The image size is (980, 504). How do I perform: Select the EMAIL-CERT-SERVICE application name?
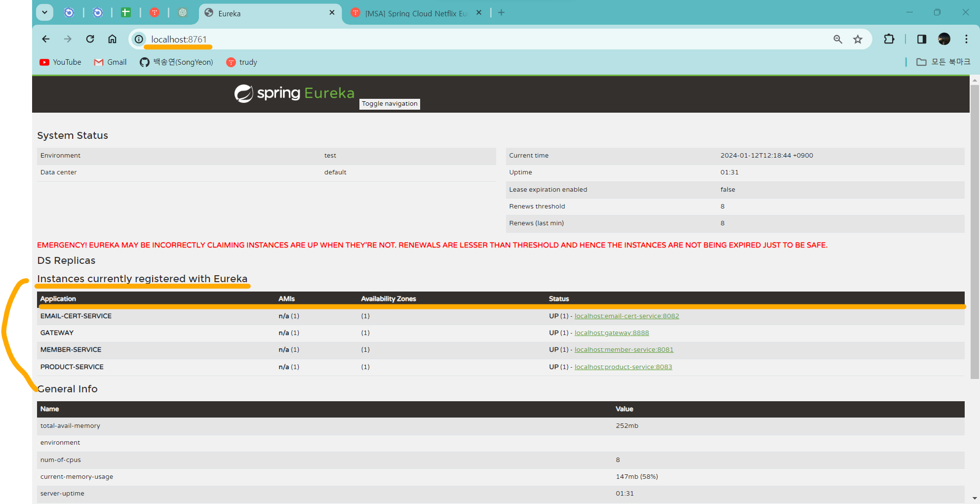[76, 316]
